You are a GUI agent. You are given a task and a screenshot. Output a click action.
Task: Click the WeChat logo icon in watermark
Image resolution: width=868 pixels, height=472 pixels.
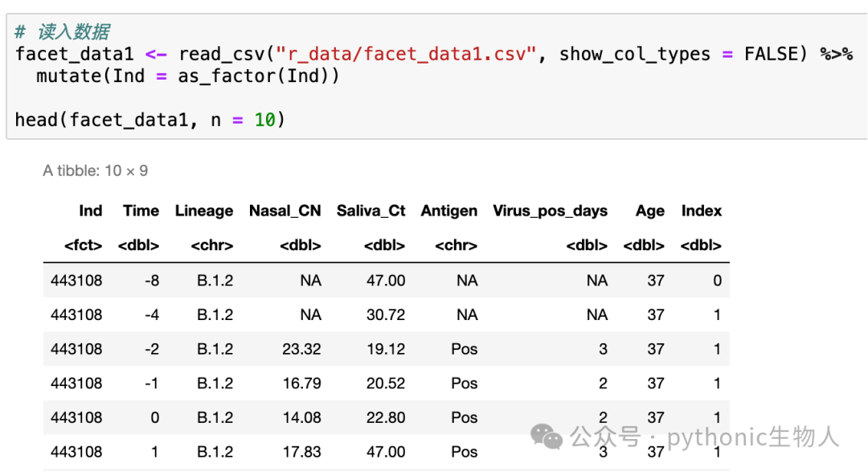click(547, 437)
